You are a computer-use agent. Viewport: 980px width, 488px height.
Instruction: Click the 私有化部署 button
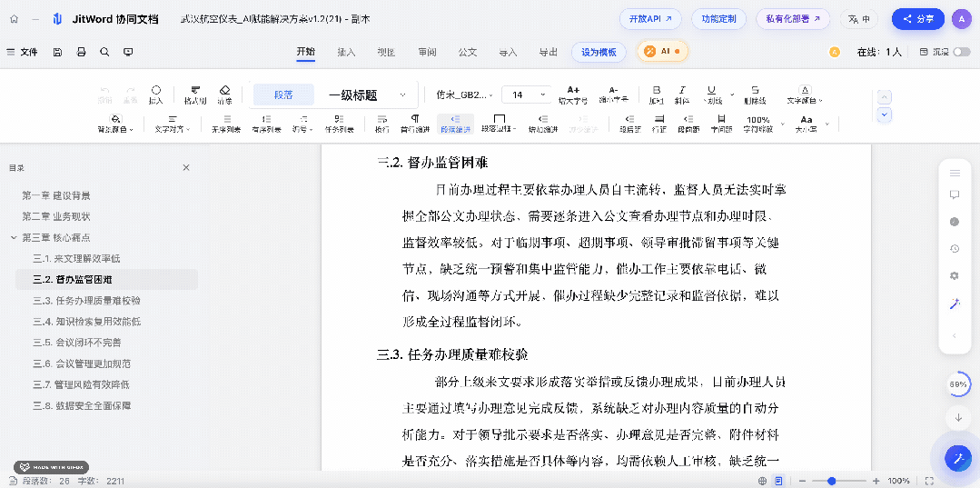793,19
